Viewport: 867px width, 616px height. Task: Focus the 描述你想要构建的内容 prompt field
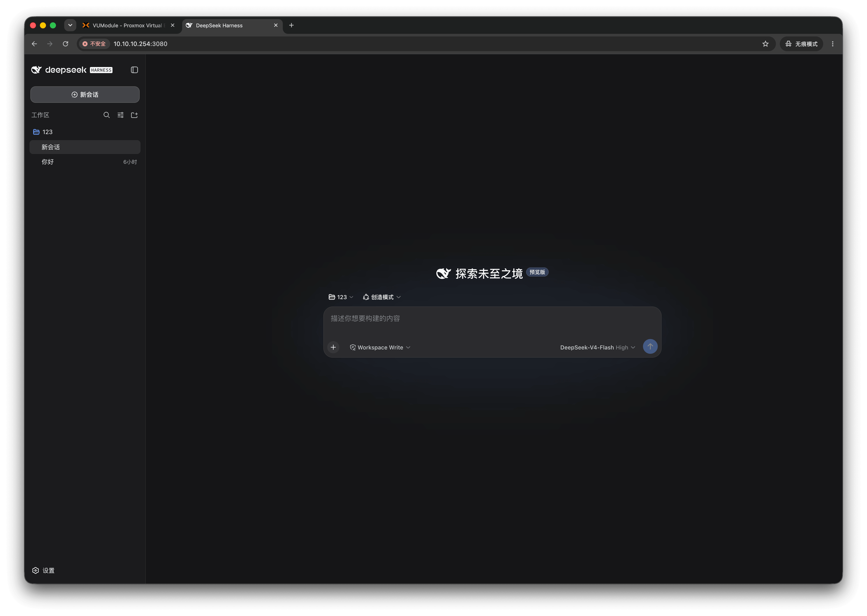point(492,319)
